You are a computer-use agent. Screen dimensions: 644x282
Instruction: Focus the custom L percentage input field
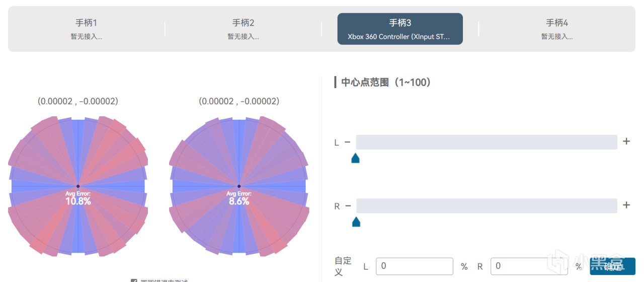click(415, 266)
